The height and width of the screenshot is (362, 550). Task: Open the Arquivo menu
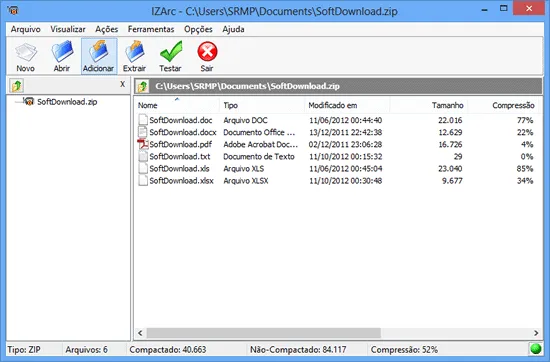[x=26, y=29]
